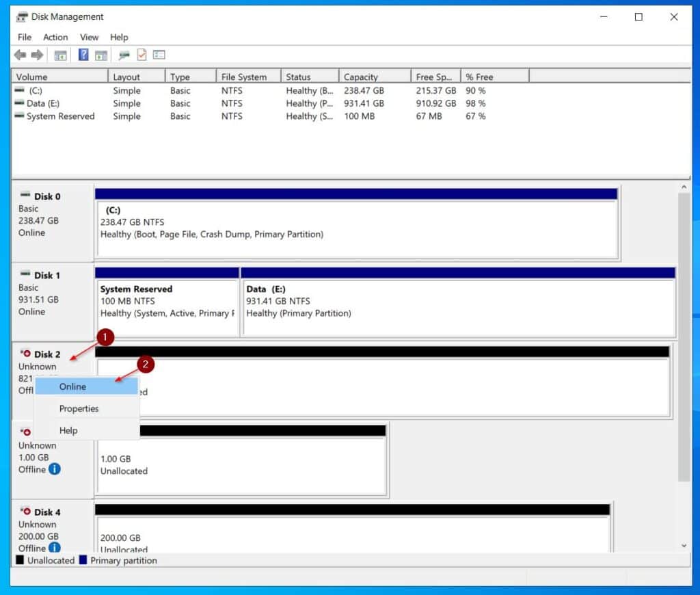The image size is (700, 595).
Task: Click the red offline icon of Disk 2
Action: 25,354
